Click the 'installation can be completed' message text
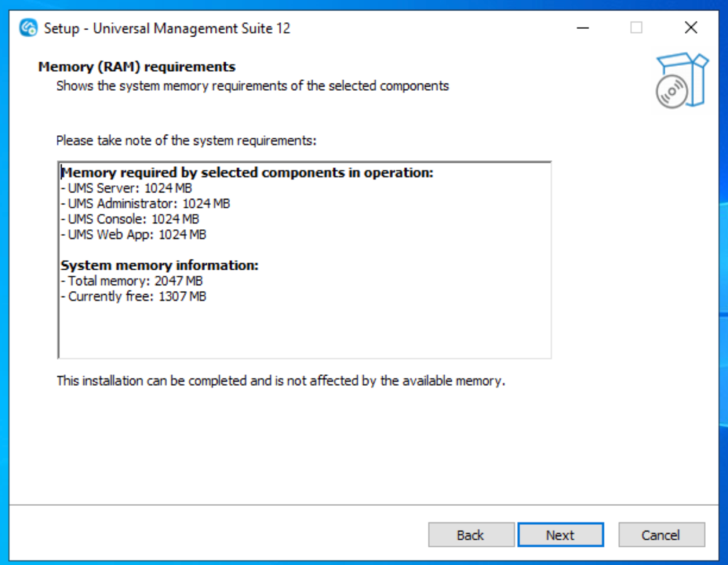Screen dimensions: 728x565 (281, 381)
